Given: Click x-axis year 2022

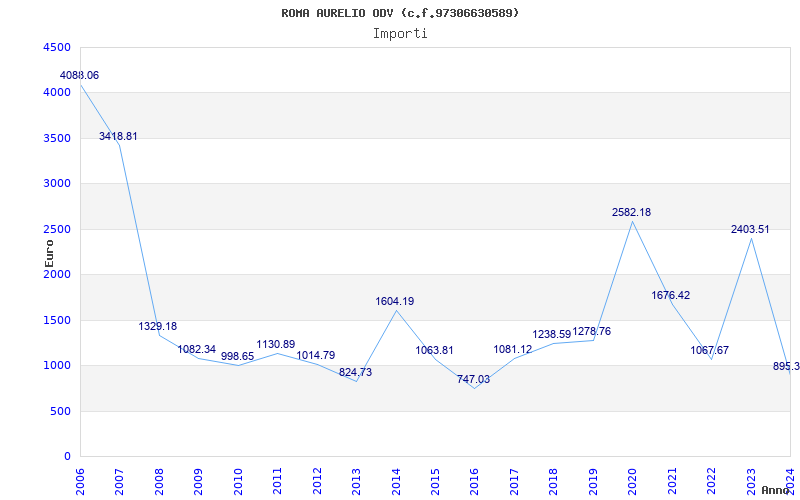Looking at the screenshot, I should coord(711,481).
